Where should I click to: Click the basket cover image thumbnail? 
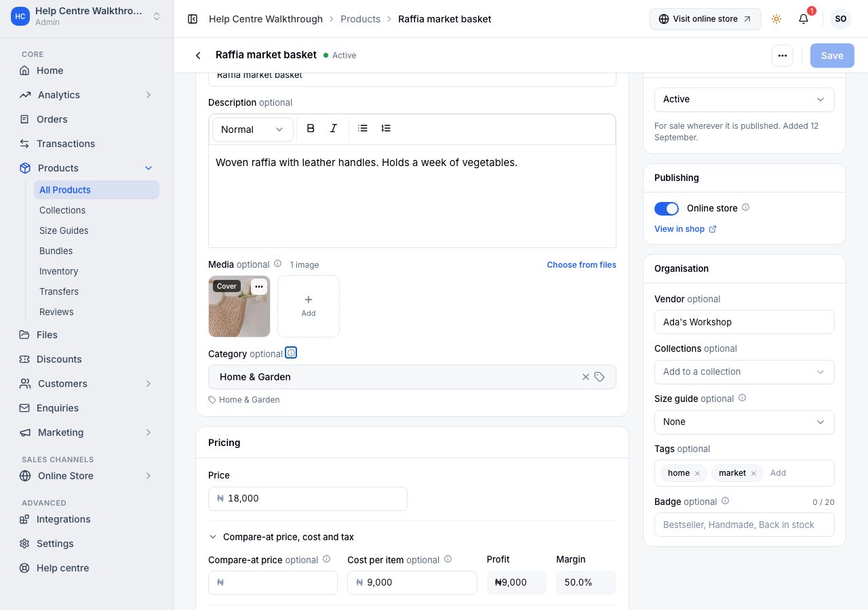(239, 306)
